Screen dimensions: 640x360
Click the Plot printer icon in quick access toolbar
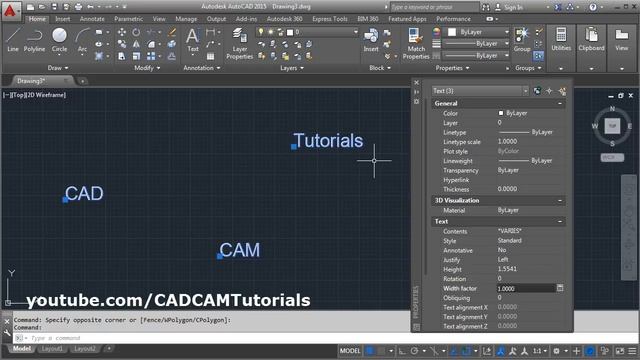78,7
